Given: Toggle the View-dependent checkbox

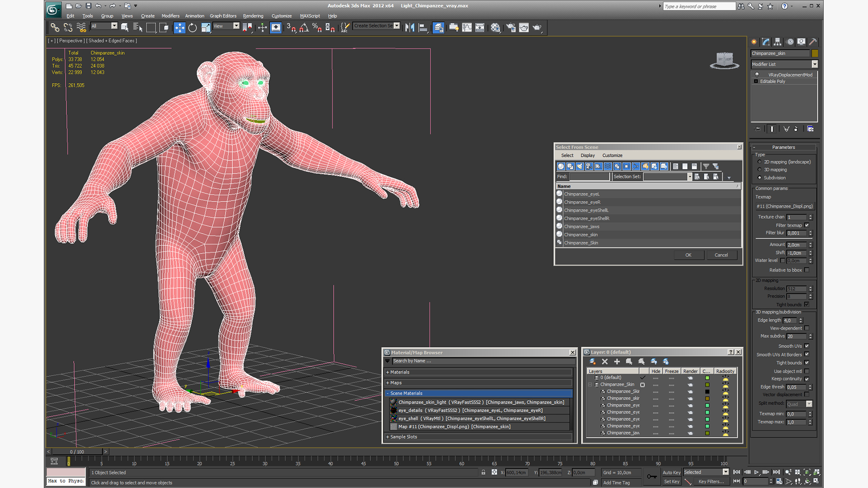Looking at the screenshot, I should (807, 328).
